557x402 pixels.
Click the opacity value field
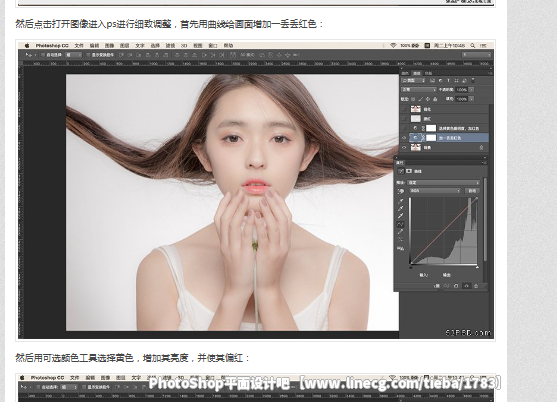click(461, 89)
